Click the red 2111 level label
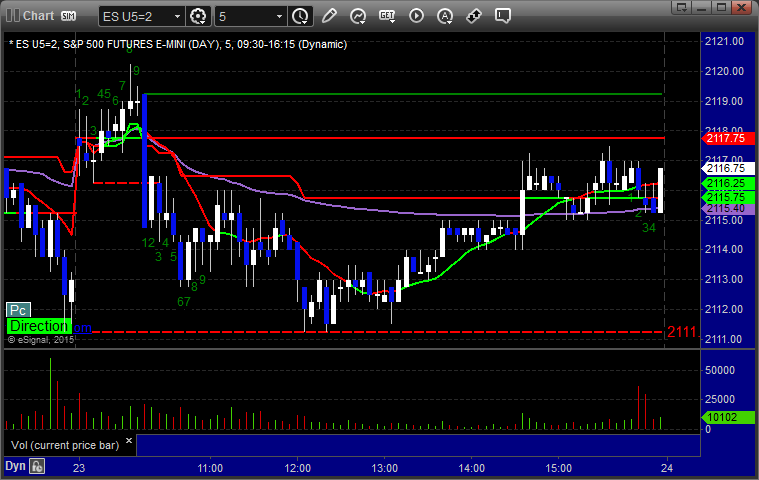Screen dimensions: 759x480 click(x=682, y=332)
